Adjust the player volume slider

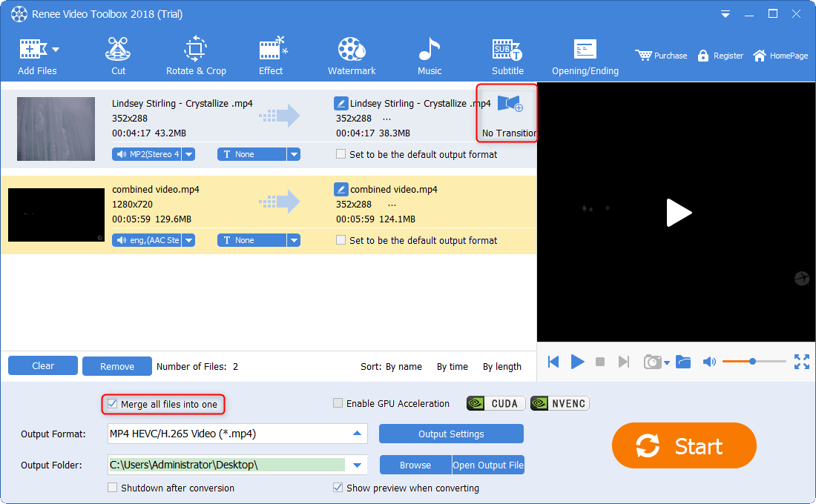tap(753, 362)
